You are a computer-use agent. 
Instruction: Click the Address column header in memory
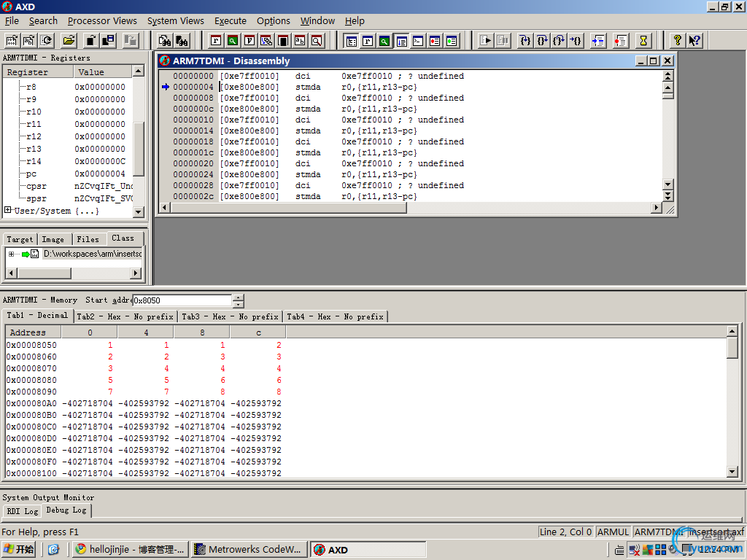(x=33, y=332)
